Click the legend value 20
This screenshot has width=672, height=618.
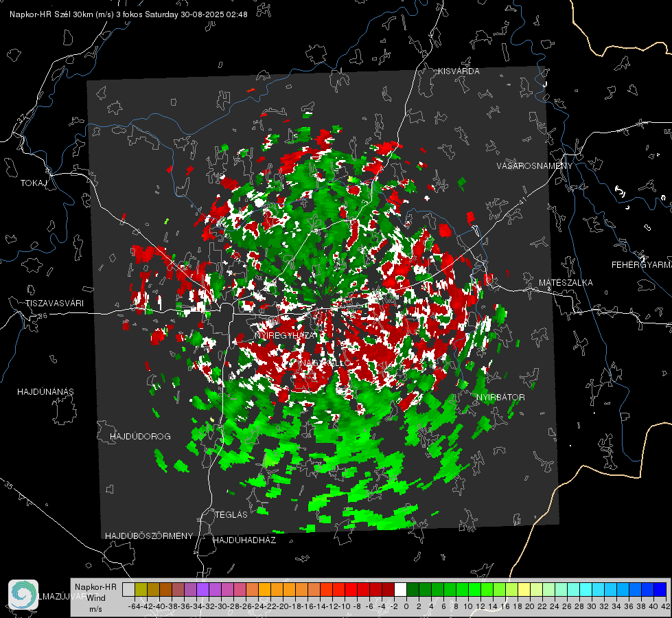(530, 607)
